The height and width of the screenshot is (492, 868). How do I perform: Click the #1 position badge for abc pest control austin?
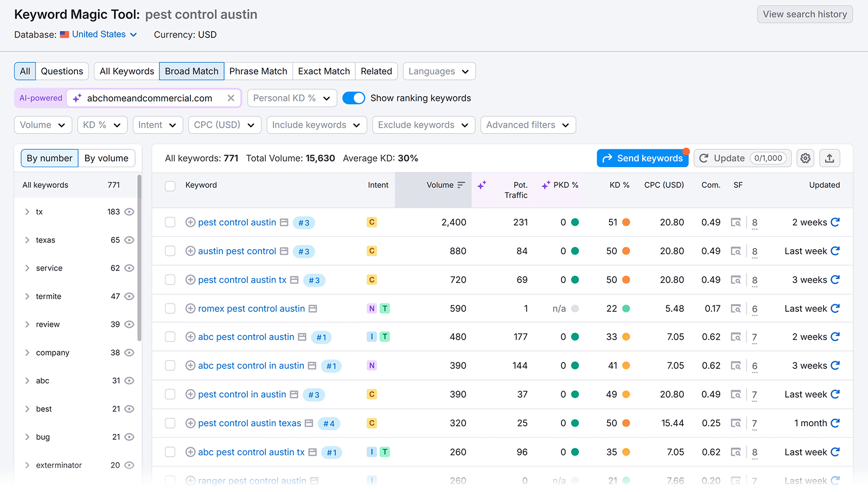321,337
